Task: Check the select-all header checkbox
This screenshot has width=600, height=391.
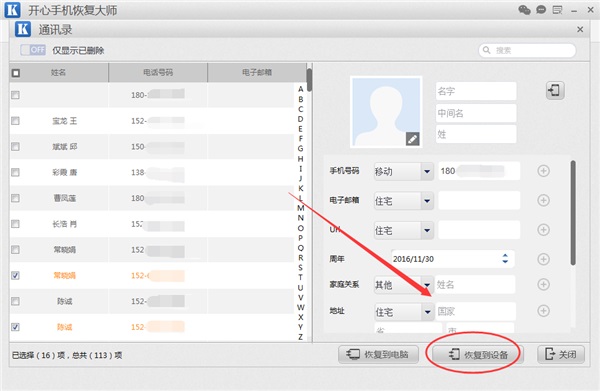Action: pyautogui.click(x=16, y=73)
